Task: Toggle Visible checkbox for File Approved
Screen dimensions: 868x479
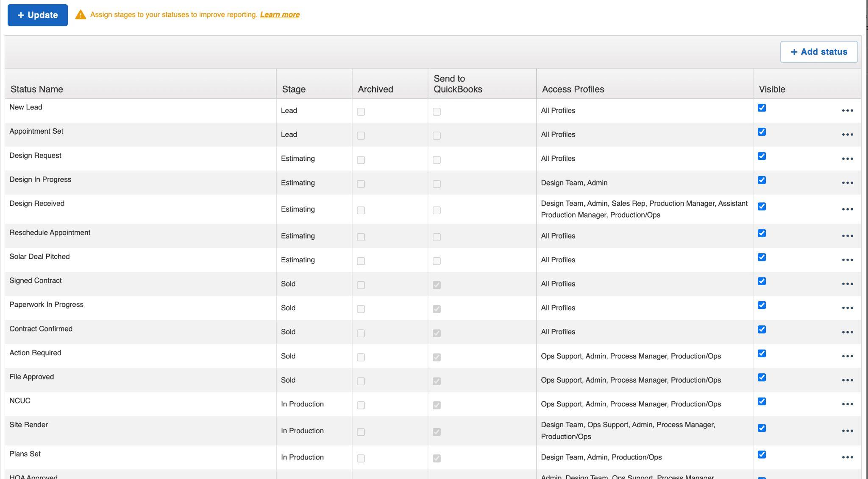Action: [x=762, y=378]
